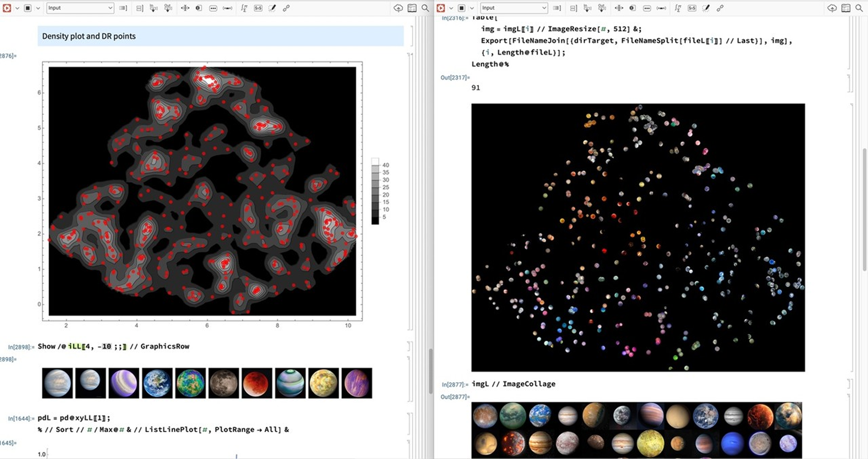
Task: Click the TeX input icon in the left toolbar
Action: pyautogui.click(x=258, y=8)
